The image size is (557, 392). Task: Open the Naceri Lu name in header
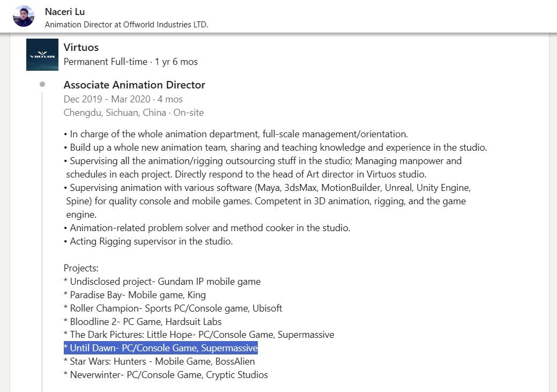point(65,12)
